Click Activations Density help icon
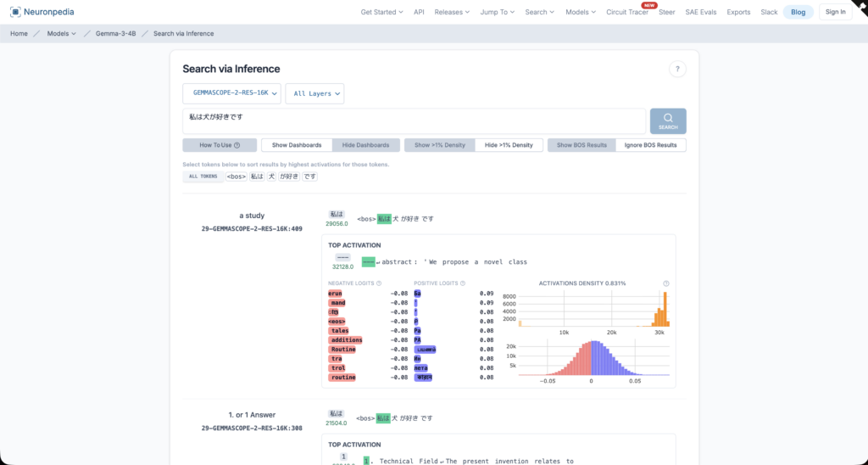 pos(666,283)
